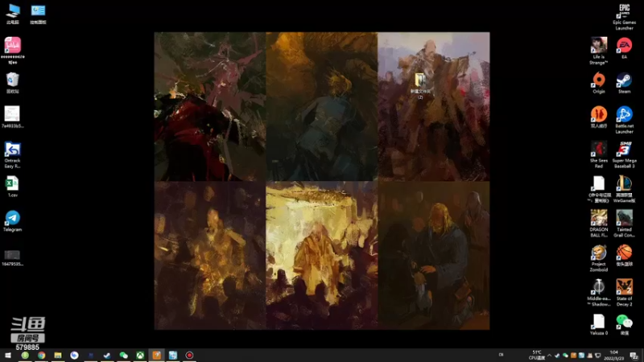Image resolution: width=644 pixels, height=362 pixels.
Task: Open File Explorer from the taskbar
Action: 58,355
